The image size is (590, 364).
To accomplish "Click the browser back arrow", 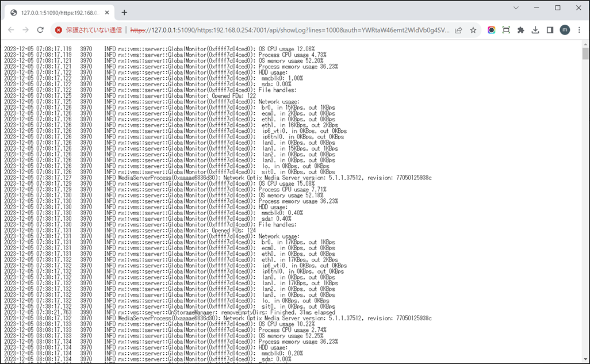I will (11, 30).
